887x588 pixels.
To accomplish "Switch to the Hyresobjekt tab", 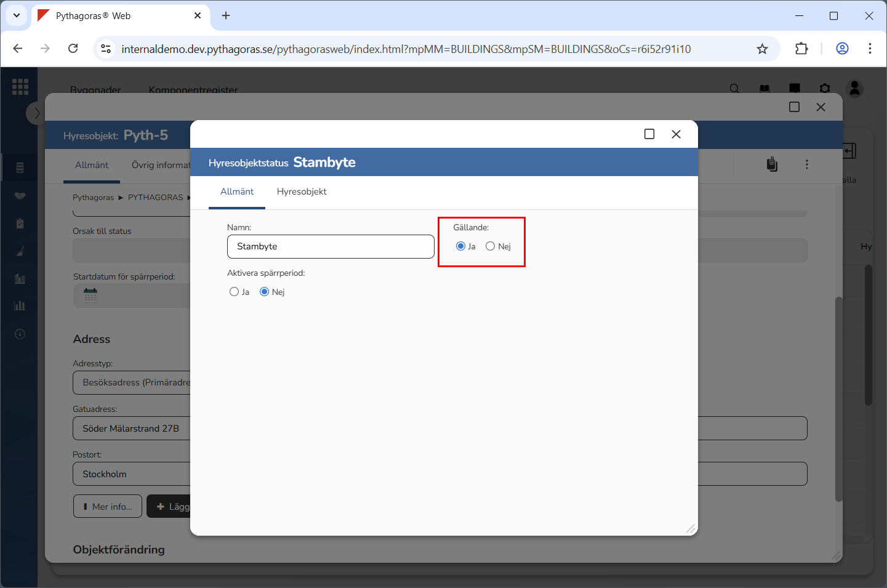I will [x=302, y=191].
